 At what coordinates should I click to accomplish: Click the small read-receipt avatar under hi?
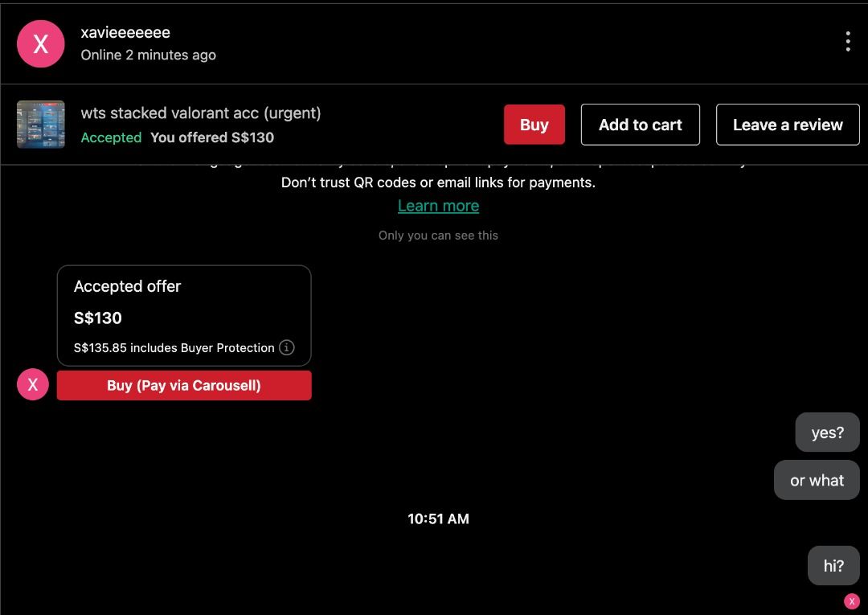[x=852, y=601]
